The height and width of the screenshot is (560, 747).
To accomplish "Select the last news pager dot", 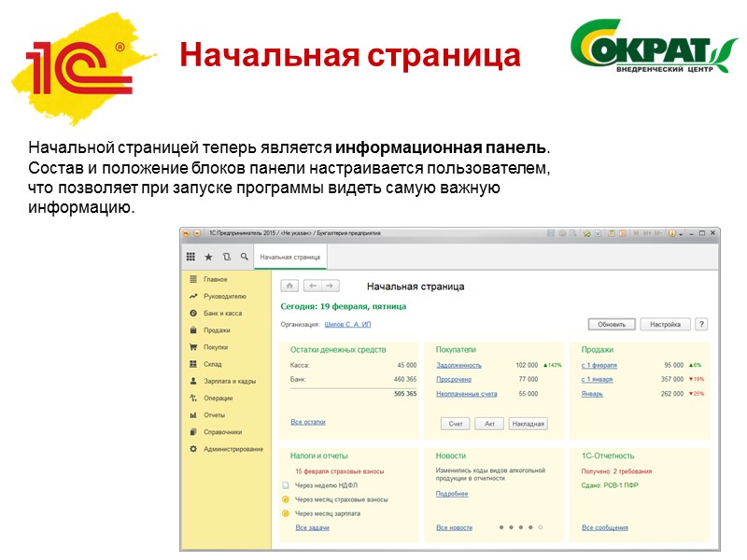I will 541,527.
